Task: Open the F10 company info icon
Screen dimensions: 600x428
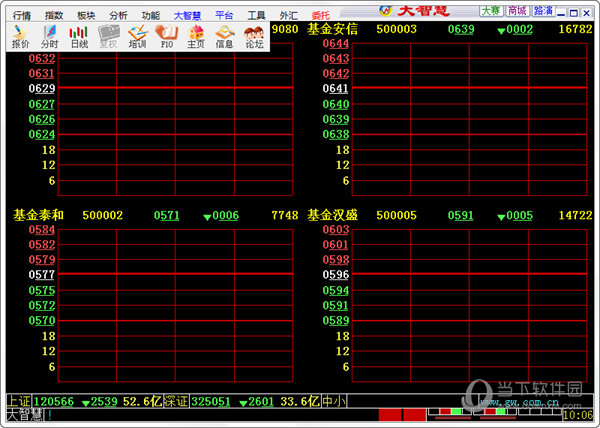Action: tap(167, 37)
